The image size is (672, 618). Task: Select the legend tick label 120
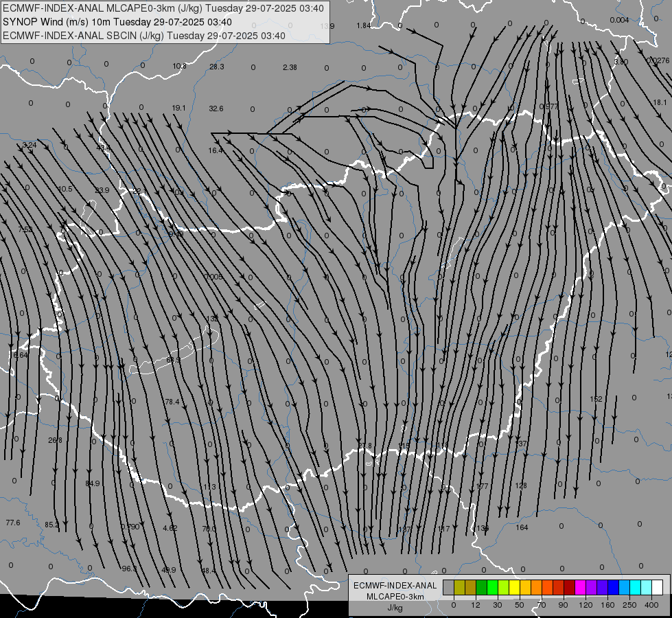coord(586,605)
